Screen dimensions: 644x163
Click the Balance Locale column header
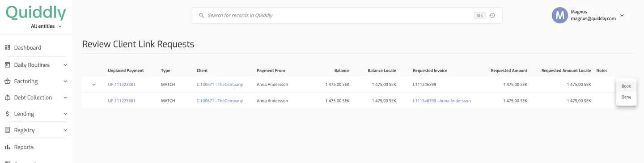tap(381, 71)
